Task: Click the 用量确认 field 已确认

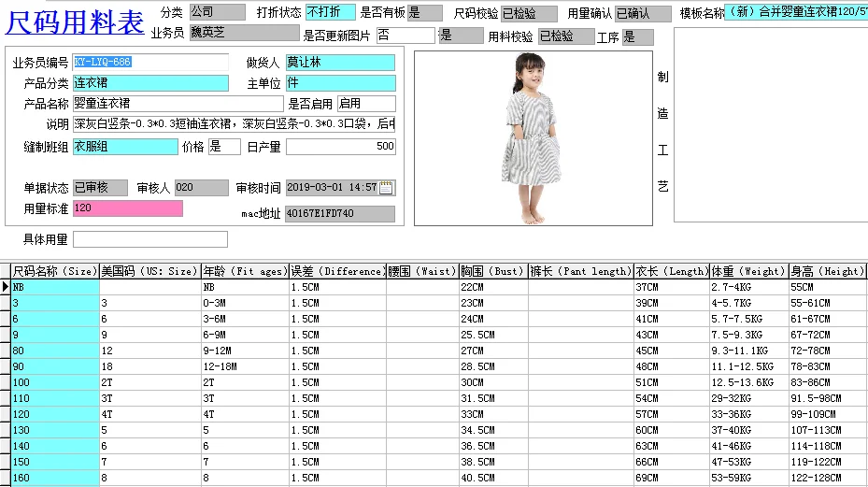Action: coord(643,13)
